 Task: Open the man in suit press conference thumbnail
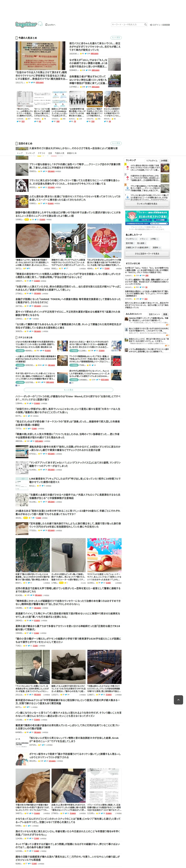[x=32, y=667]
